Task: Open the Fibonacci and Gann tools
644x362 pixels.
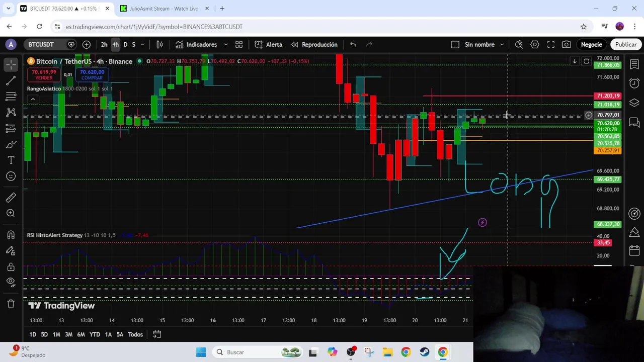Action: tap(11, 96)
